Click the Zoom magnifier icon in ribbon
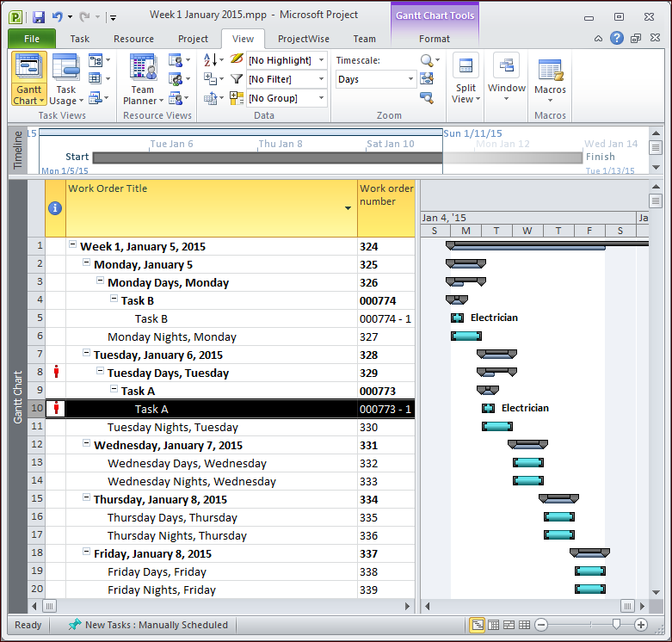This screenshot has width=672, height=642. 426,60
